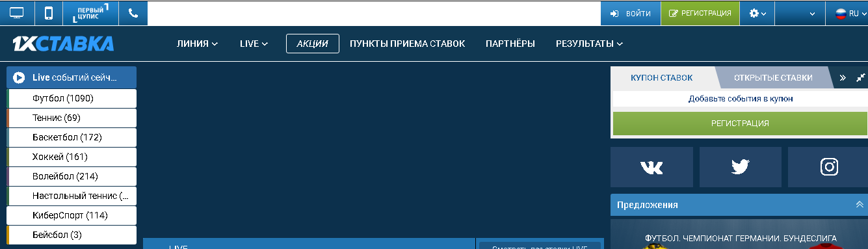Switch to the КУПОН СТАВОК tab

point(662,77)
